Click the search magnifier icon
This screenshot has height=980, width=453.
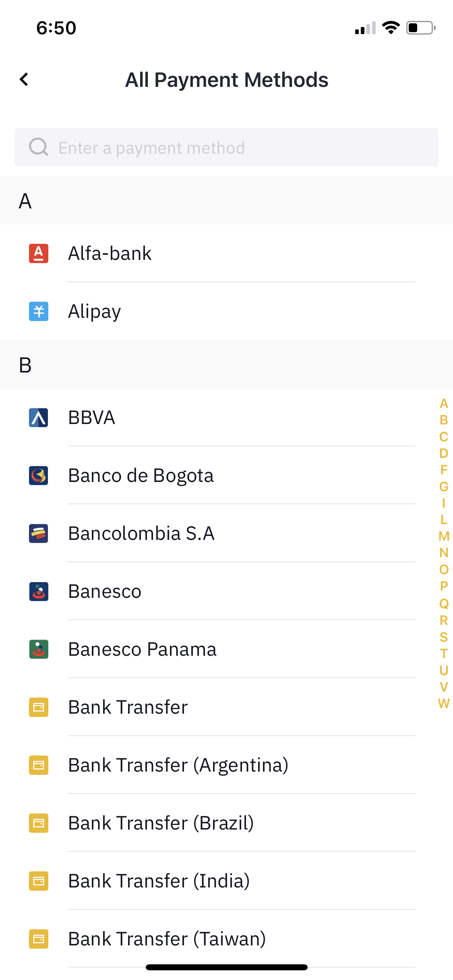click(x=39, y=147)
